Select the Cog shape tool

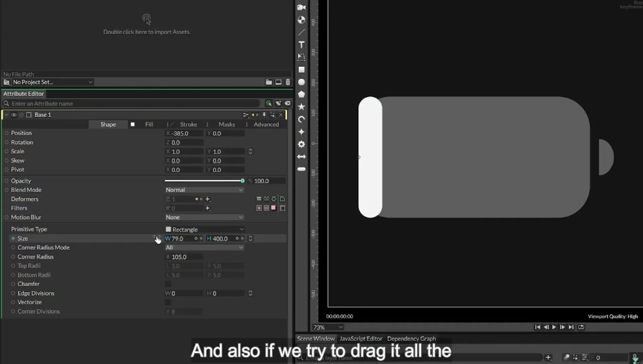[x=301, y=144]
